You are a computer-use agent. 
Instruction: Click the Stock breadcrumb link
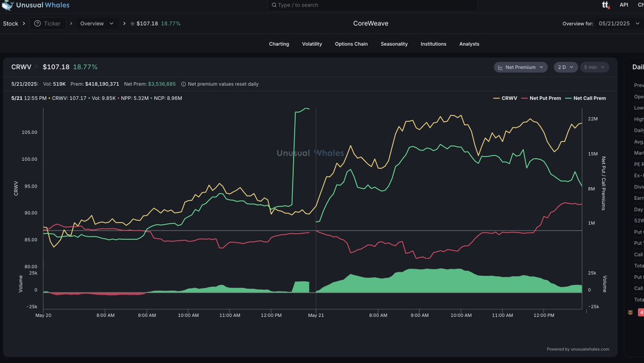coord(10,24)
